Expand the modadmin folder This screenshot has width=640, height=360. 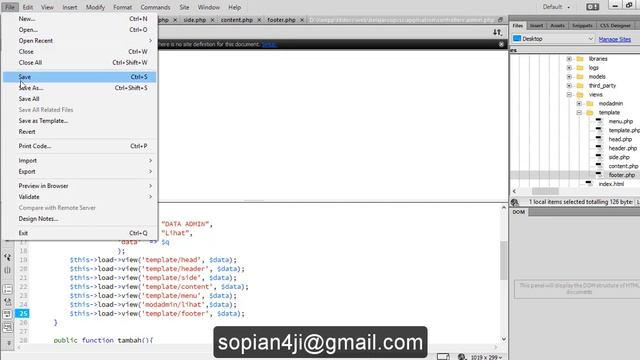tap(579, 104)
